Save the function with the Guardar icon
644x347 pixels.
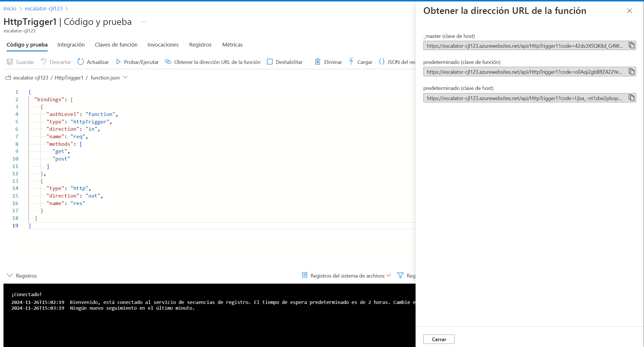[10, 62]
